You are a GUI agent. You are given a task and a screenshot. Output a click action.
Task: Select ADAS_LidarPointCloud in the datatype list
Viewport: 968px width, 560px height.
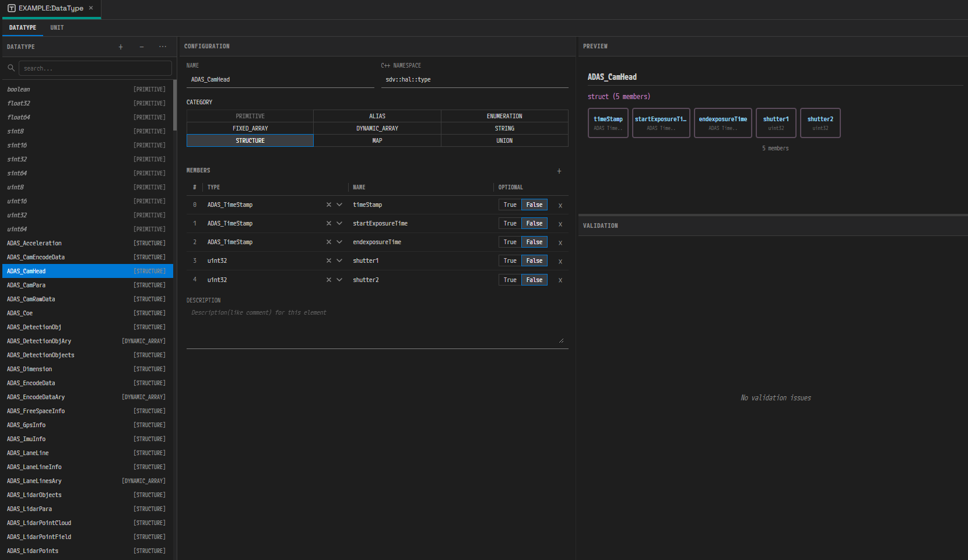(x=87, y=523)
